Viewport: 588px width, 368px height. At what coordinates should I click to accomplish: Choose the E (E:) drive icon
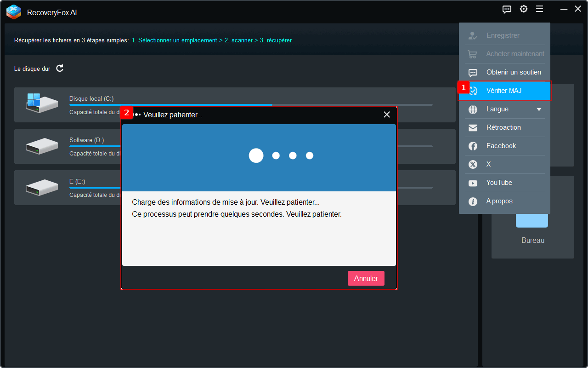pyautogui.click(x=42, y=188)
